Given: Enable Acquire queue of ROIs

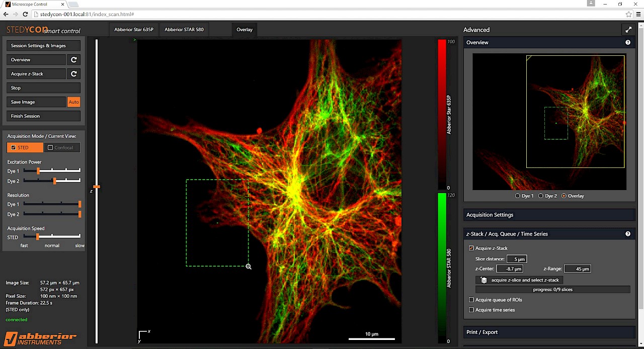Looking at the screenshot, I should (x=471, y=300).
